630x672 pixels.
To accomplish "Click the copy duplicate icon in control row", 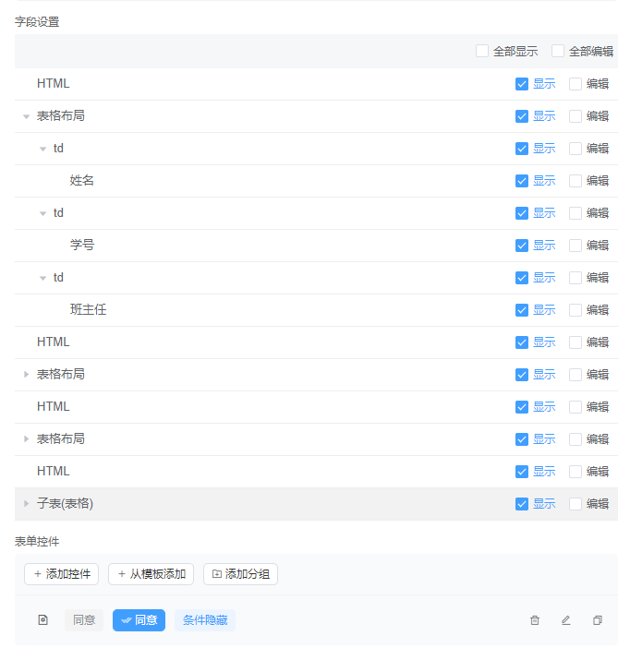I will [598, 620].
